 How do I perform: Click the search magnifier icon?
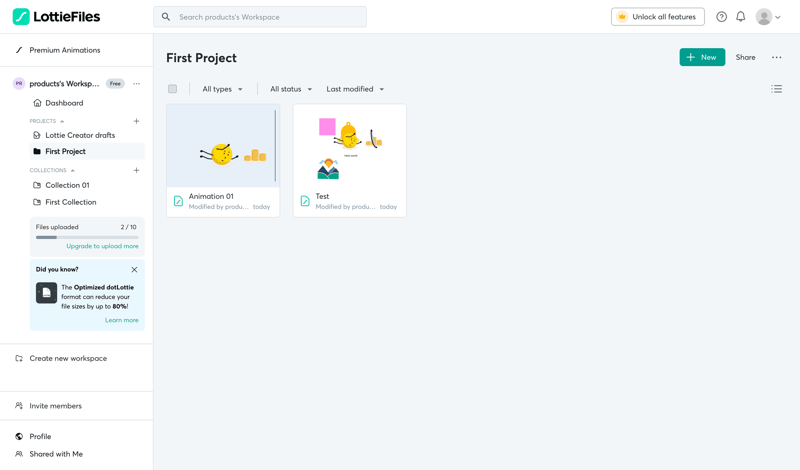[166, 17]
